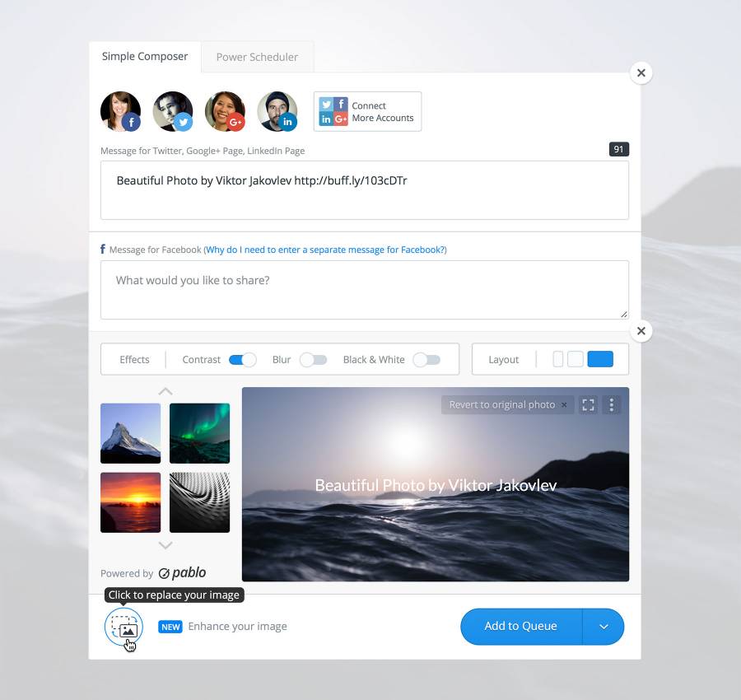Select the Facebook account avatar
Image resolution: width=741 pixels, height=700 pixels.
(x=120, y=111)
